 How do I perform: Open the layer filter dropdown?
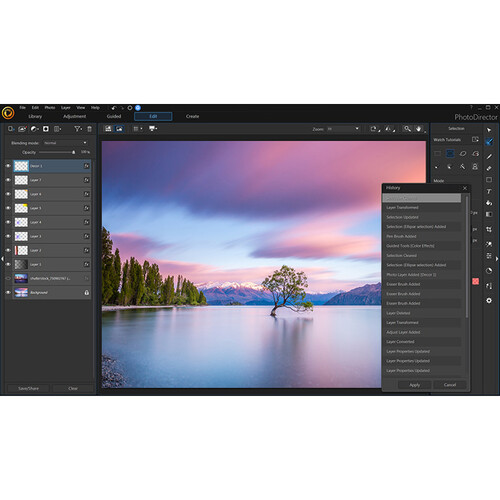coord(78,129)
